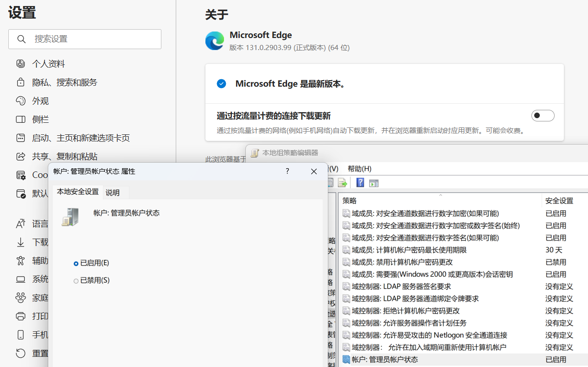Open the 语言 language settings icon

pos(21,224)
